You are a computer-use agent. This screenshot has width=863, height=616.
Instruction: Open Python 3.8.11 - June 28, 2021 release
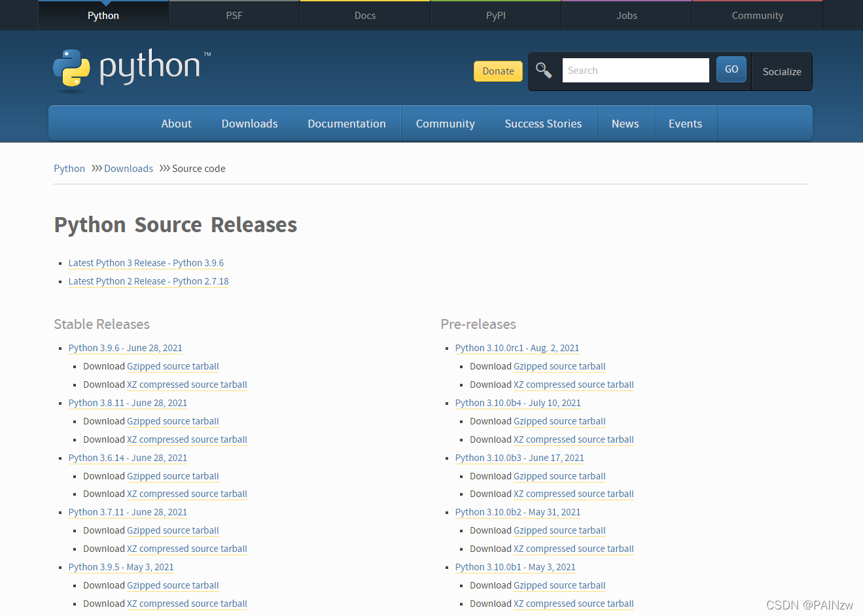pos(128,403)
